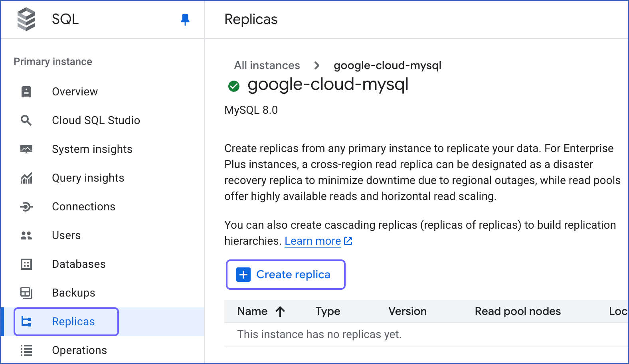Viewport: 629px width, 364px height.
Task: Open the Connections section
Action: coord(103,207)
